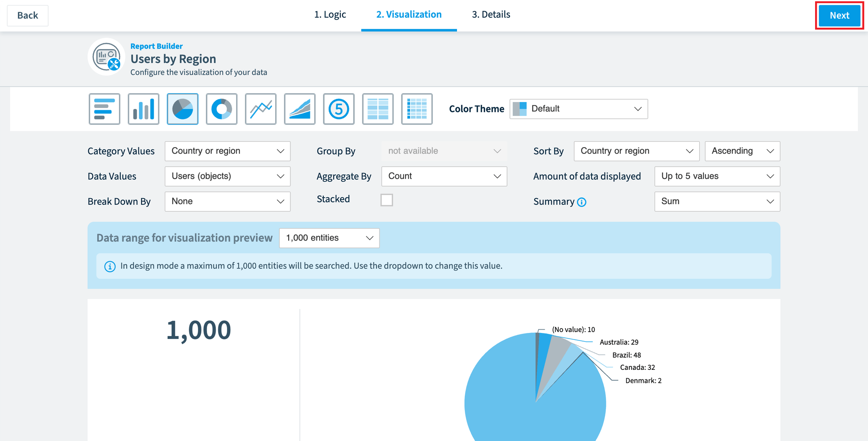Enable the Stacked checkbox
This screenshot has width=868, height=441.
387,200
